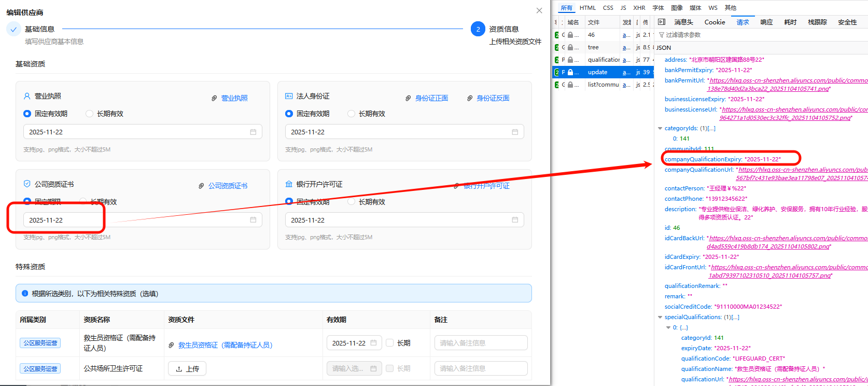Check 长期 box in 救生员资格证 row

390,343
